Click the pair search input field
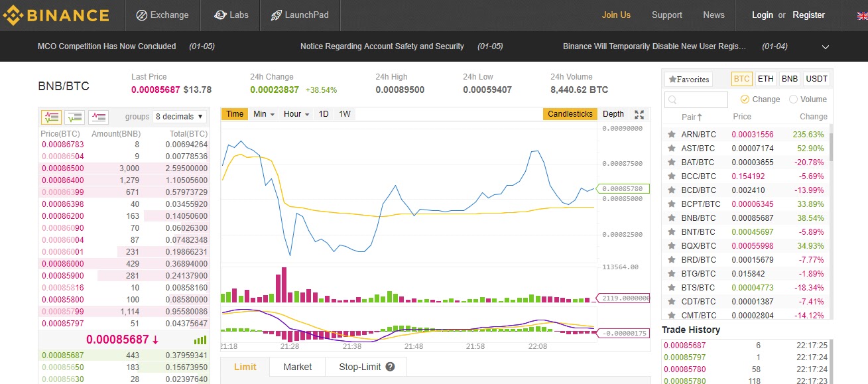This screenshot has height=384, width=868. pos(696,99)
